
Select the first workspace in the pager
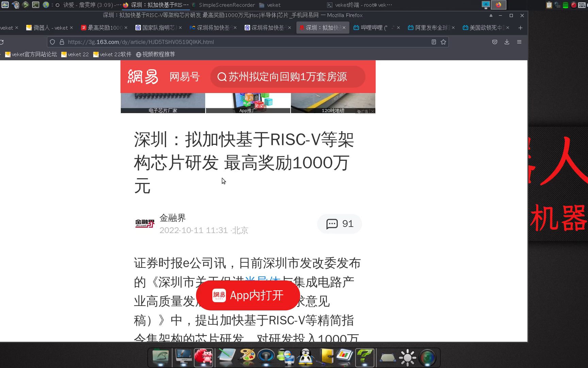(x=486, y=5)
